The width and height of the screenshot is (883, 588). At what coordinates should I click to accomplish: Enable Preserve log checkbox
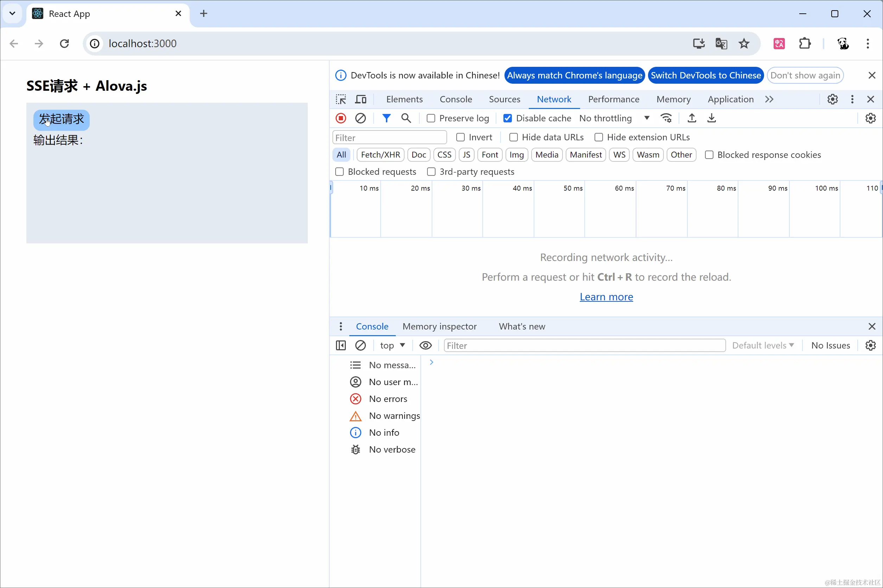pyautogui.click(x=431, y=119)
